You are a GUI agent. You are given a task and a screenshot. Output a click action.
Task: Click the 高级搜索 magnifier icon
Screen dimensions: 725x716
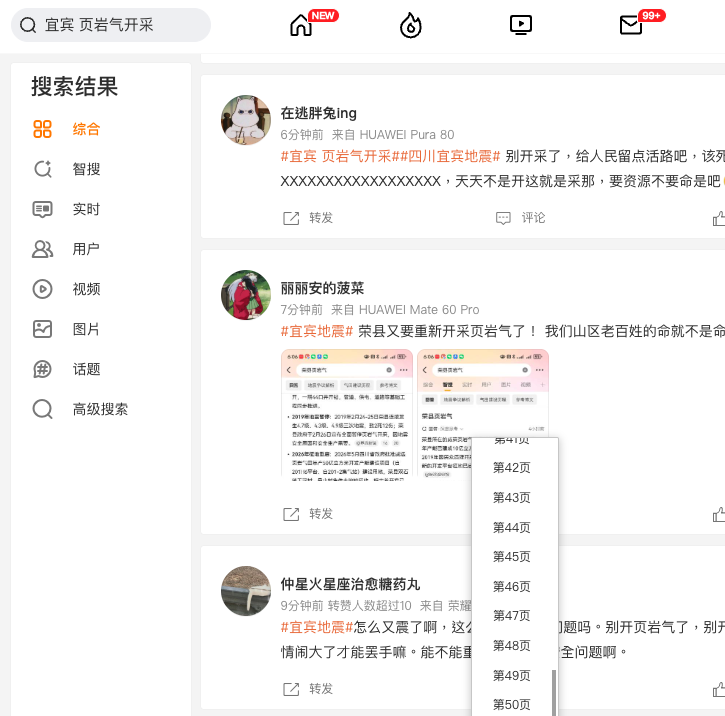coord(43,409)
